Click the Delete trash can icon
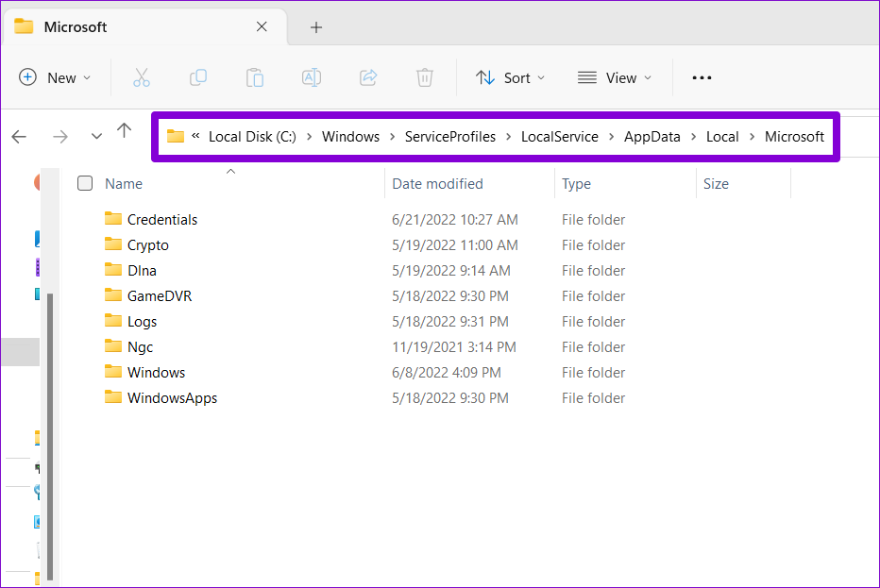880x588 pixels. [425, 77]
